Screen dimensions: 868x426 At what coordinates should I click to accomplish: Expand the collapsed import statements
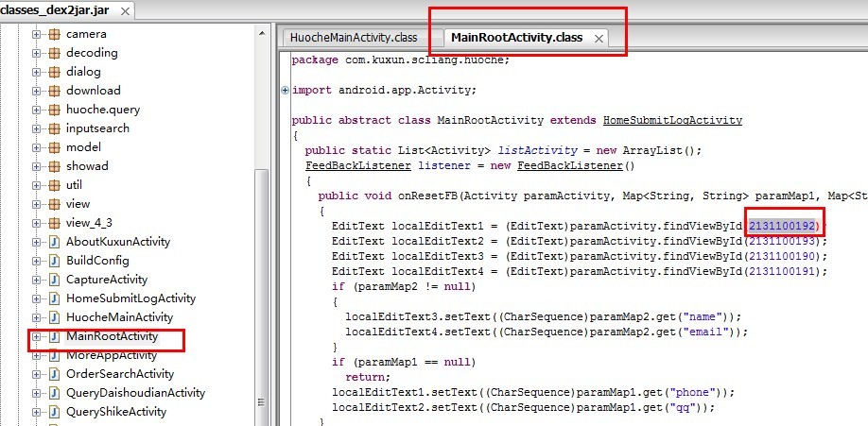[x=286, y=91]
